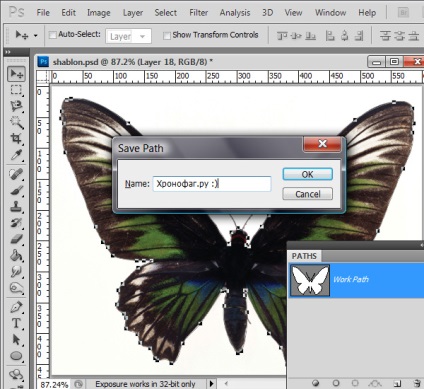Open the View menu
Screen dimensions: 424x389
click(293, 13)
